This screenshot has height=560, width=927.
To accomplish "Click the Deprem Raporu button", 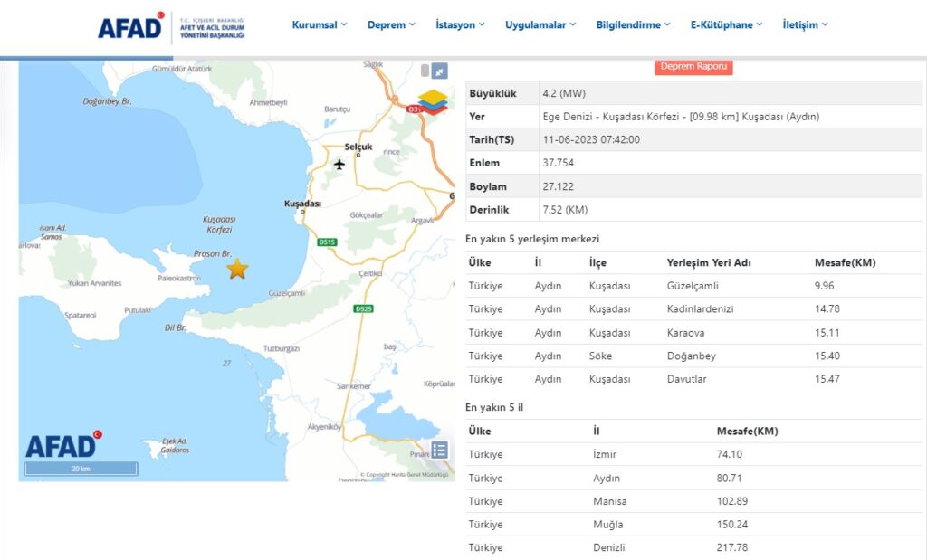I will point(693,67).
